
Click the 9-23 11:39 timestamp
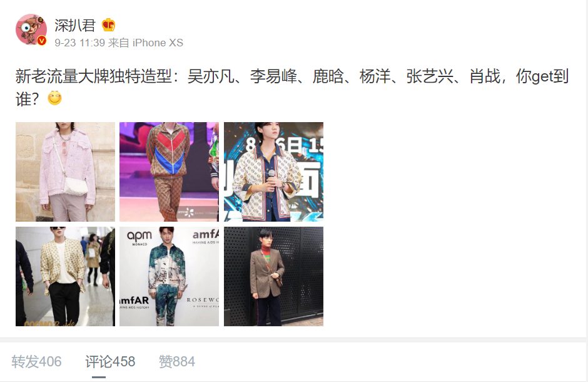click(x=79, y=43)
